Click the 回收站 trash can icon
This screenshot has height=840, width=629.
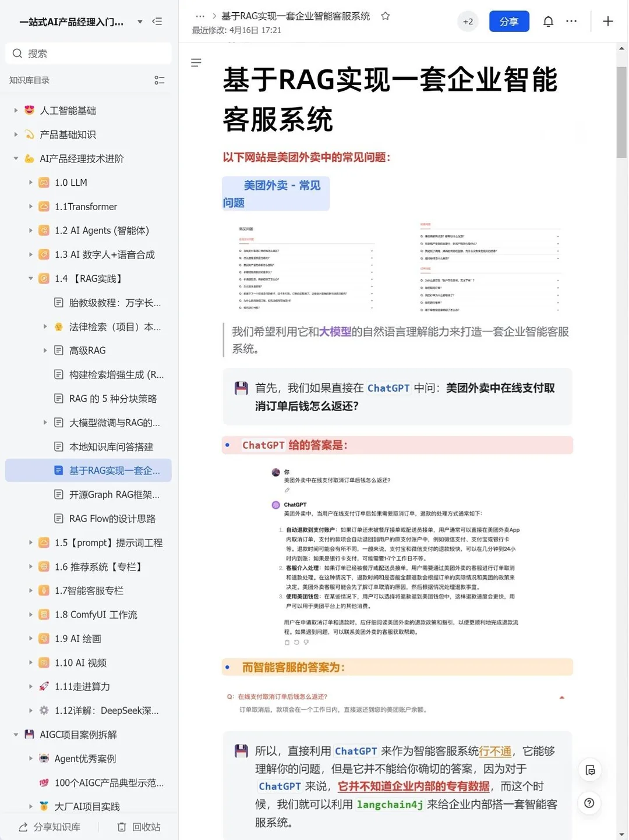[122, 827]
